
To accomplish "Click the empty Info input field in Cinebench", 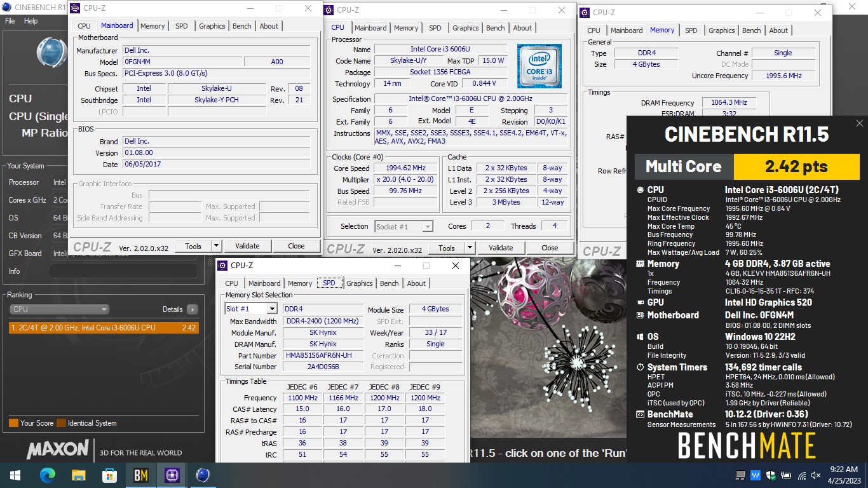I will (123, 271).
